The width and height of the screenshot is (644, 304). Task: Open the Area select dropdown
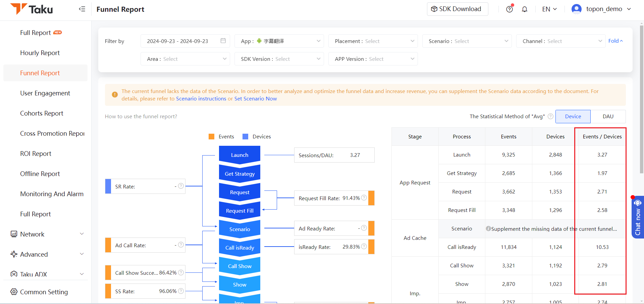(x=185, y=59)
